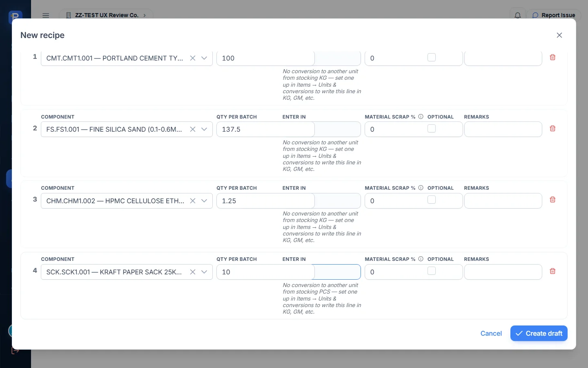Viewport: 588px width, 368px height.
Task: Open Enter In unit selector for Kraft Paper Sack
Action: pos(338,272)
